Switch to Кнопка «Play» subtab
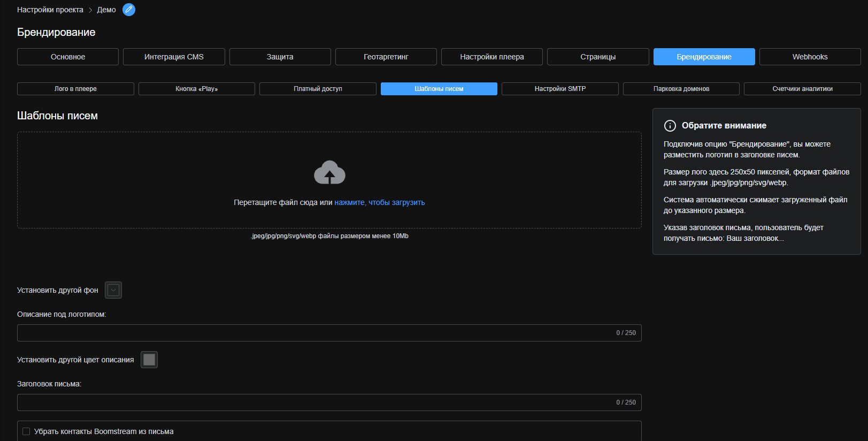This screenshot has height=441, width=868. pyautogui.click(x=197, y=89)
